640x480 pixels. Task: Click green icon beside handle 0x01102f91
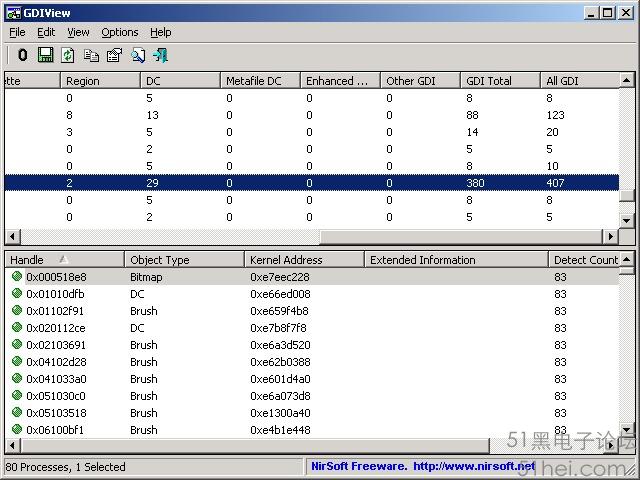point(17,310)
